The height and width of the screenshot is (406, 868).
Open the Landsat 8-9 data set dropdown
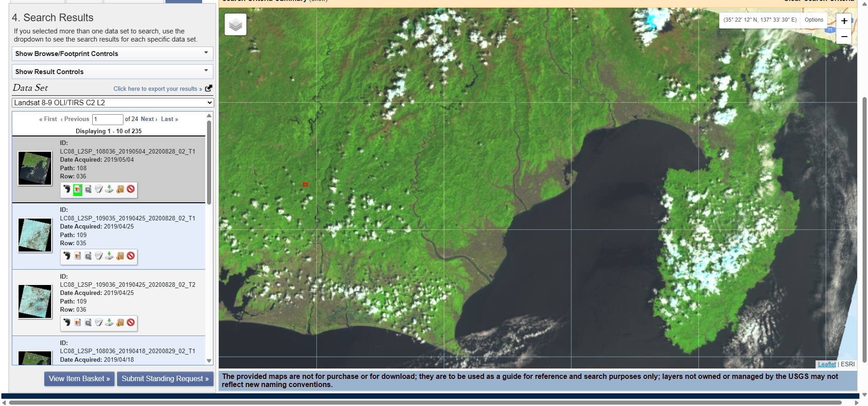[113, 103]
